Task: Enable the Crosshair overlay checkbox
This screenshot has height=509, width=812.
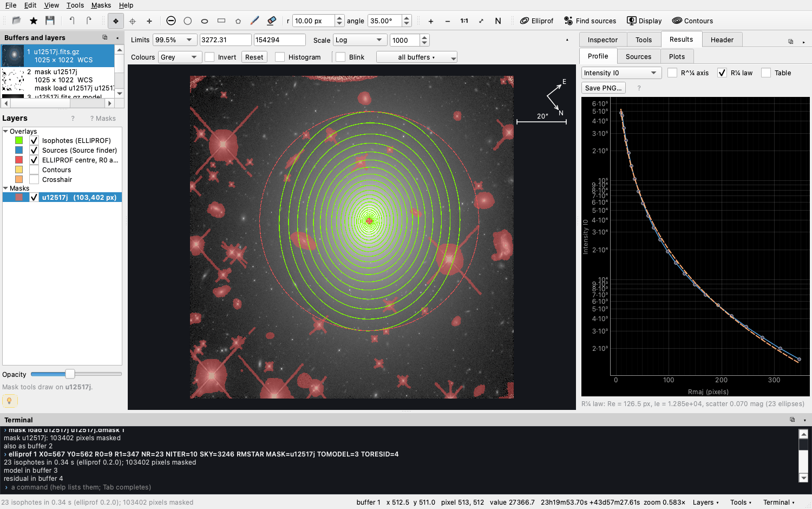Action: pos(34,180)
